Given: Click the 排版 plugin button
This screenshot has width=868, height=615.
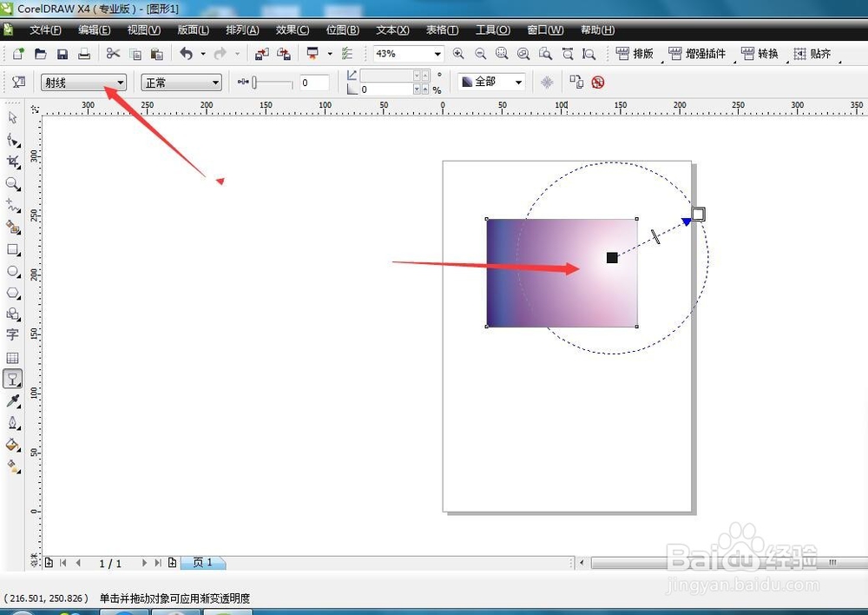Looking at the screenshot, I should pyautogui.click(x=635, y=54).
